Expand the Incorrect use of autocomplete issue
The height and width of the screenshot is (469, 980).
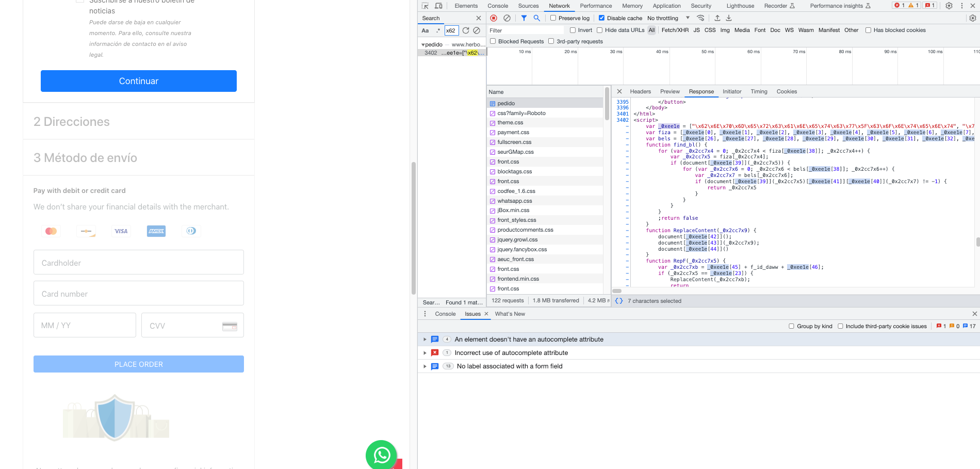pyautogui.click(x=425, y=353)
